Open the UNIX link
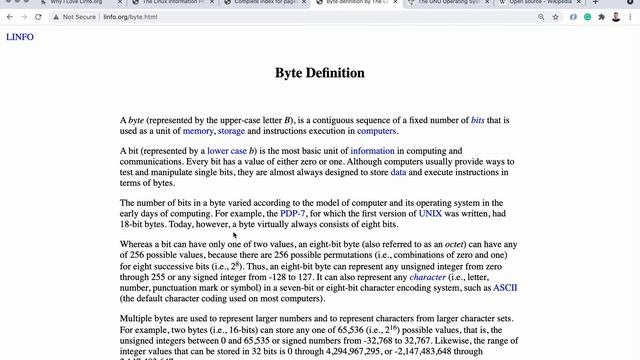This screenshot has height=360, width=640. tap(430, 213)
